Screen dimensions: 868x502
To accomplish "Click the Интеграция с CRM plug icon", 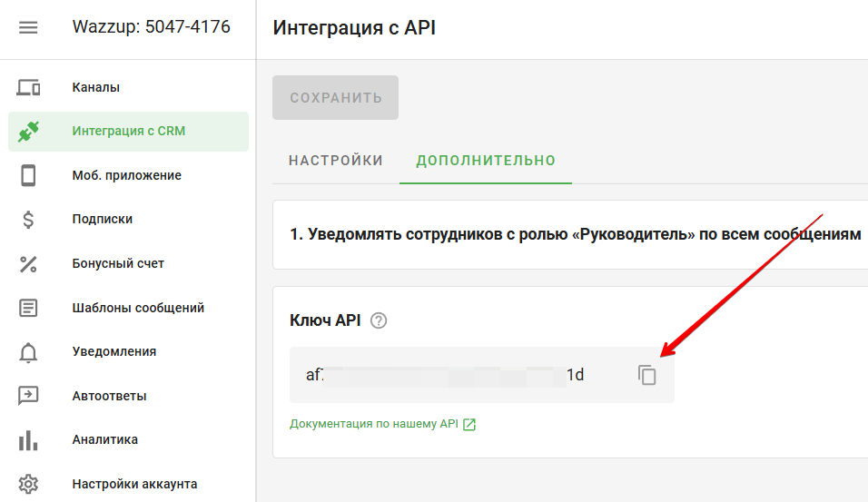I will (x=28, y=131).
